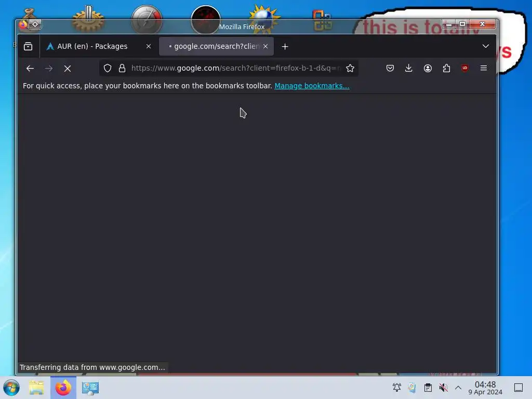
Task: Go back one page
Action: pyautogui.click(x=30, y=69)
